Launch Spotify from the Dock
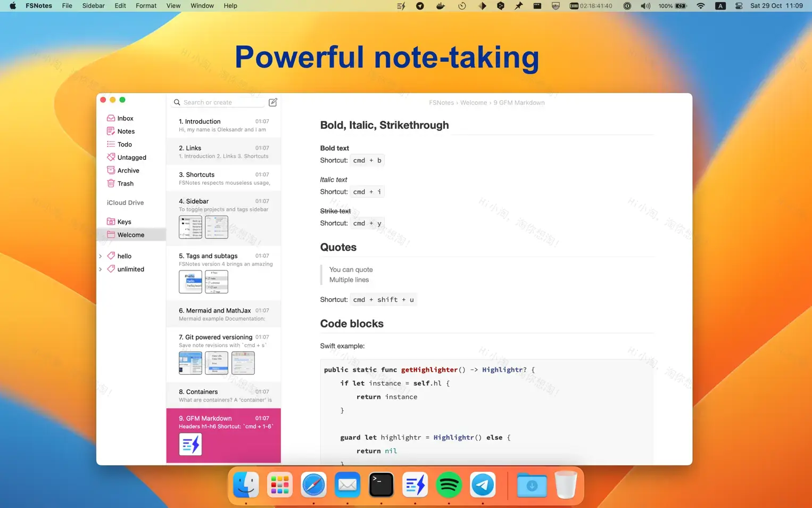 (449, 485)
